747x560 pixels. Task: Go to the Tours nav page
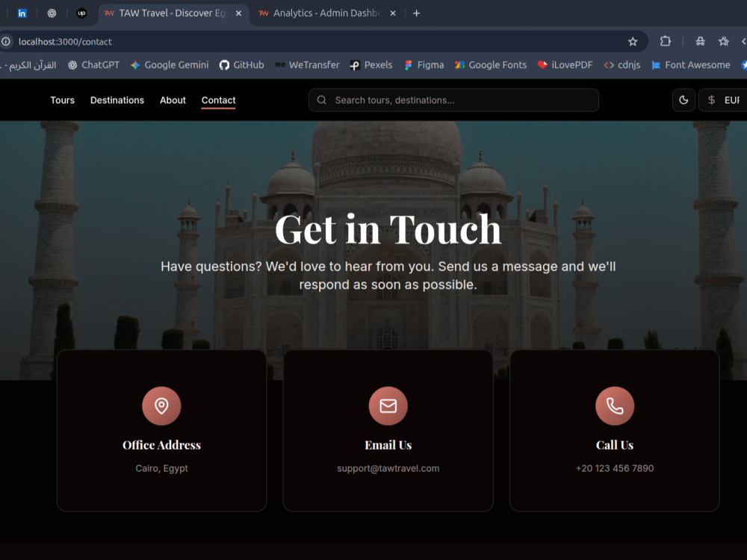tap(63, 100)
